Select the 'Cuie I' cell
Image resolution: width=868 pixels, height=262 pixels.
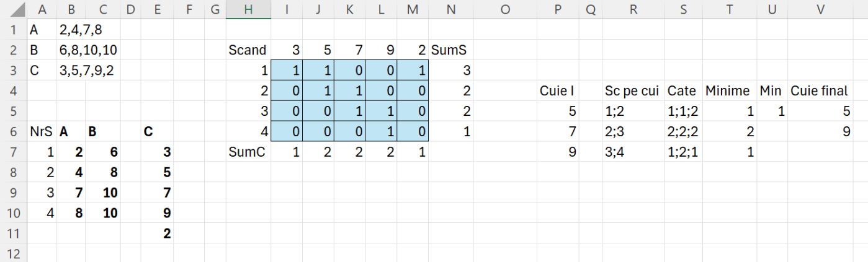point(558,92)
